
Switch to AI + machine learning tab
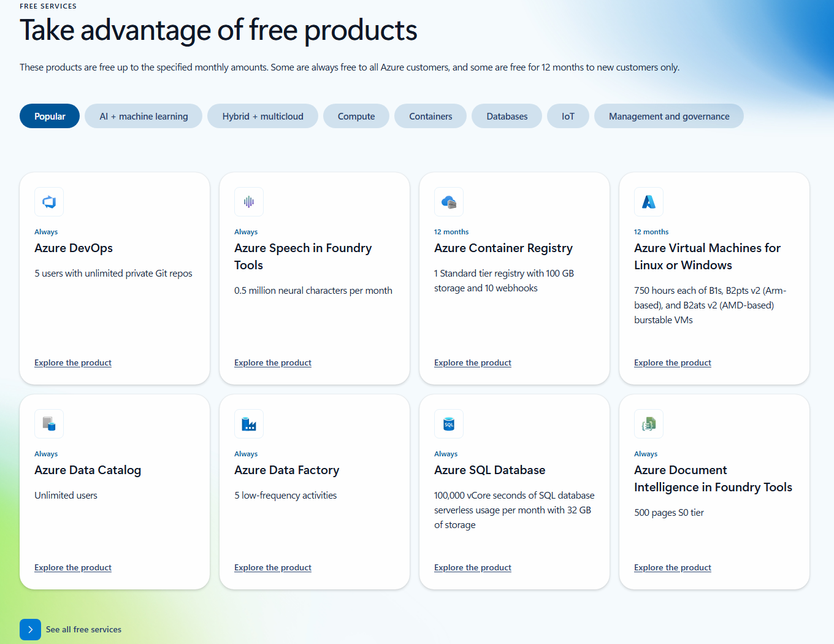pos(143,116)
